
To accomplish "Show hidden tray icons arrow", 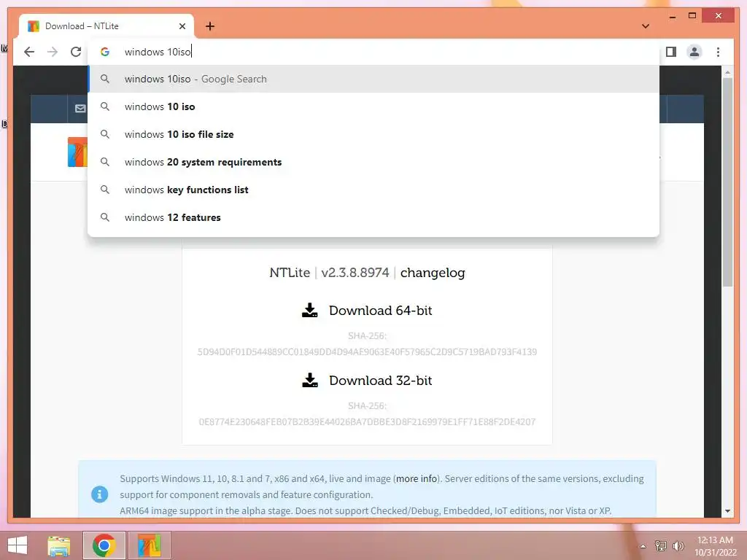I will [643, 546].
